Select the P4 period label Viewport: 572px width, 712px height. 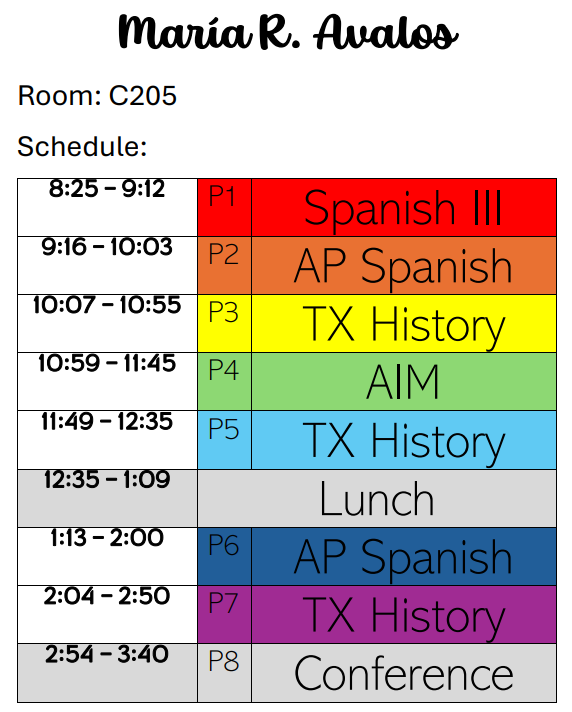coord(225,382)
